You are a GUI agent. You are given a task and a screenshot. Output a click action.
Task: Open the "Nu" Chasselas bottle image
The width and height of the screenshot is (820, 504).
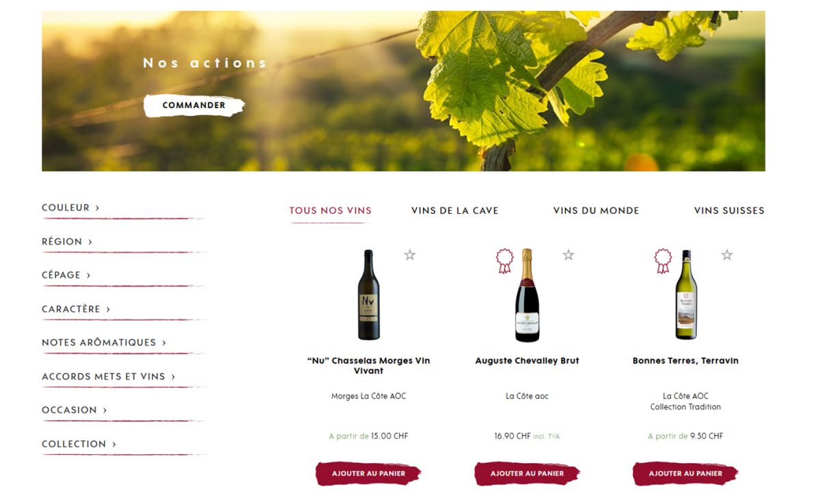(368, 295)
